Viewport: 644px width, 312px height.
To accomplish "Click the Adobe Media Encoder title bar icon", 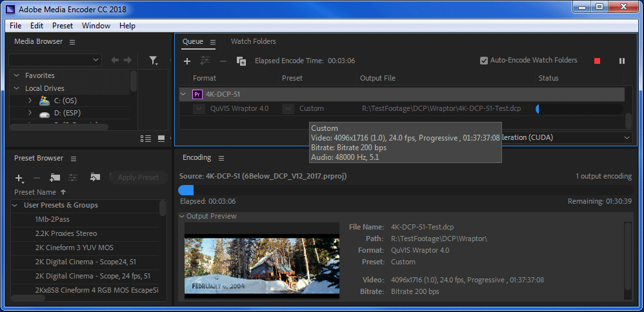I will [x=9, y=9].
